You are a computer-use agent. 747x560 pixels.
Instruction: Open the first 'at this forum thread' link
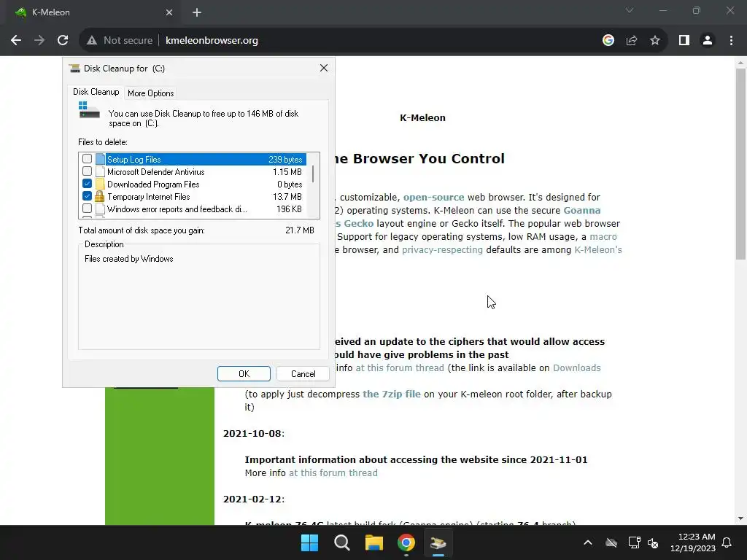(x=400, y=368)
